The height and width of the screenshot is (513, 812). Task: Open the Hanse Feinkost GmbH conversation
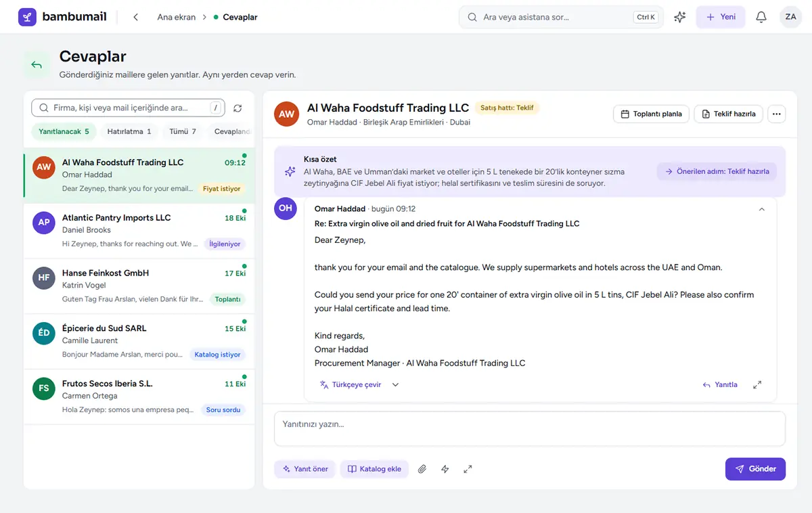pos(139,286)
